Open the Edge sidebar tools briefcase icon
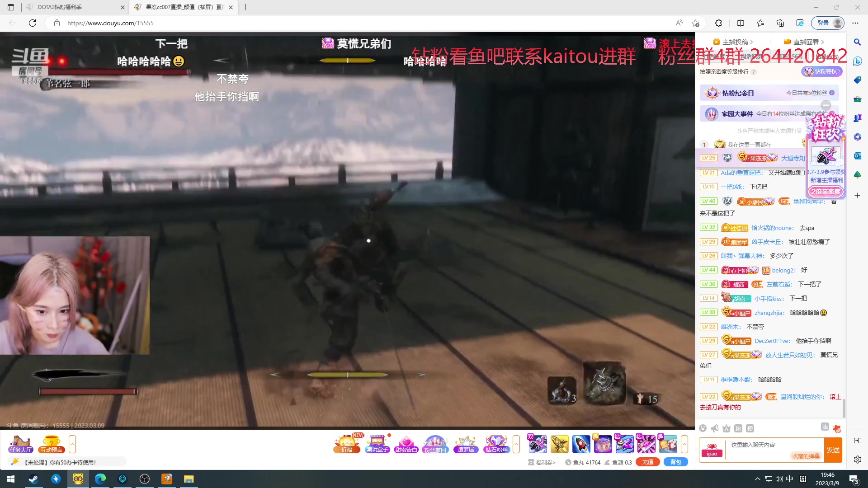Viewport: 868px width, 488px height. (857, 99)
